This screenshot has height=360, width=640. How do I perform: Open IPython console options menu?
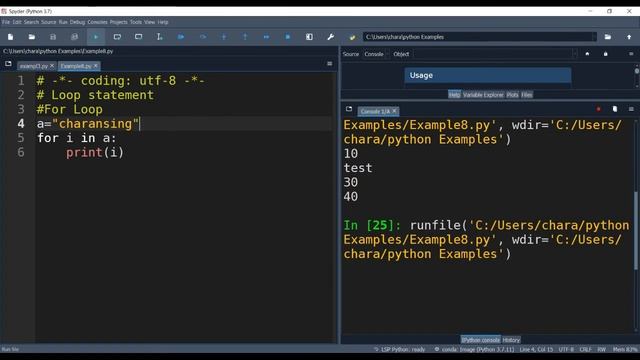pos(631,109)
